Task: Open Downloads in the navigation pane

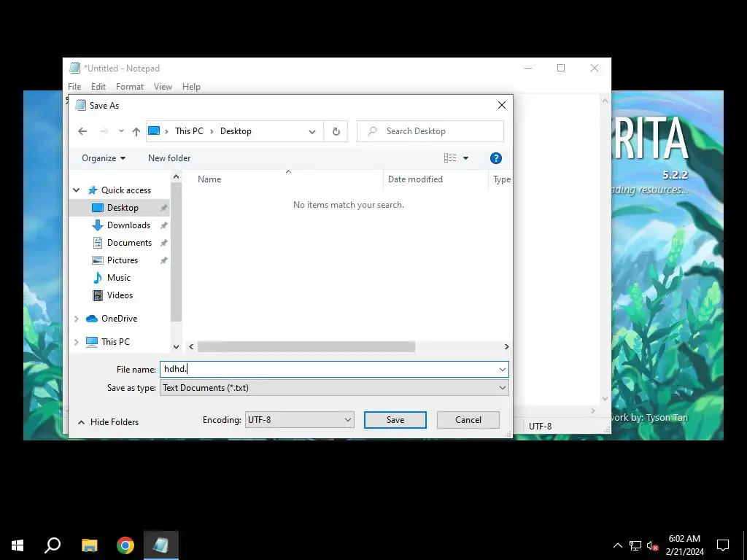Action: (128, 225)
